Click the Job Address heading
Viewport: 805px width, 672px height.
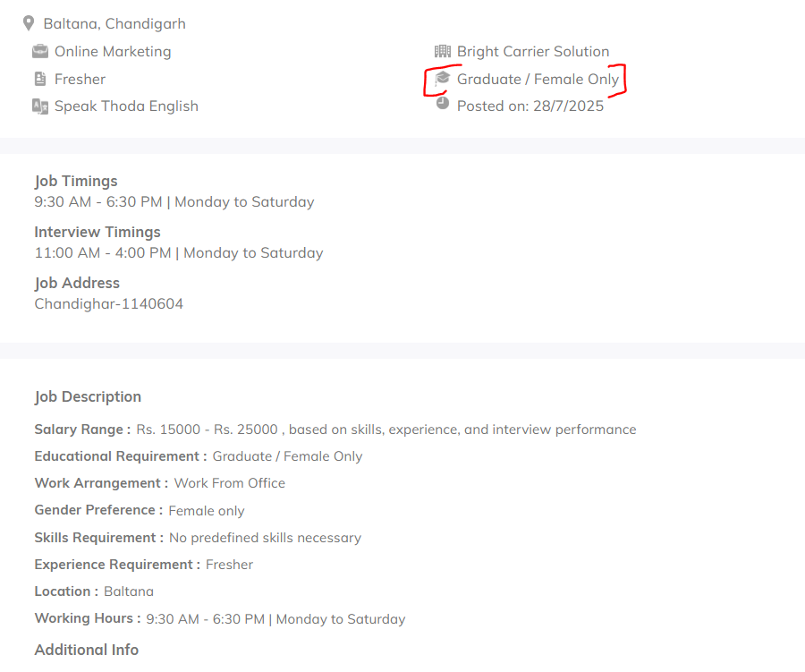[77, 283]
